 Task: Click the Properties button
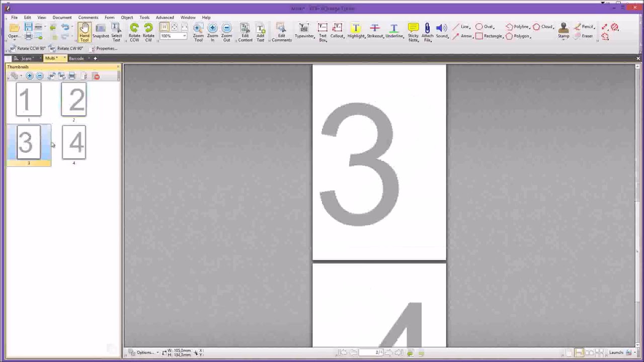[x=106, y=48]
